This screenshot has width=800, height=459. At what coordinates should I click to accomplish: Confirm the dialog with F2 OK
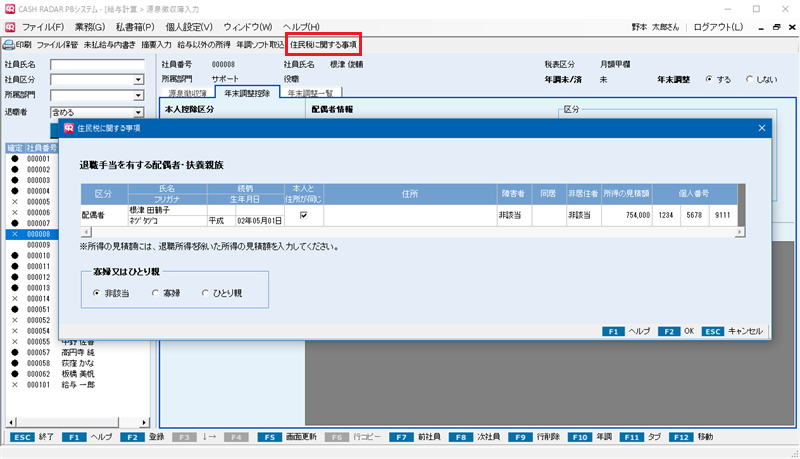tap(677, 332)
